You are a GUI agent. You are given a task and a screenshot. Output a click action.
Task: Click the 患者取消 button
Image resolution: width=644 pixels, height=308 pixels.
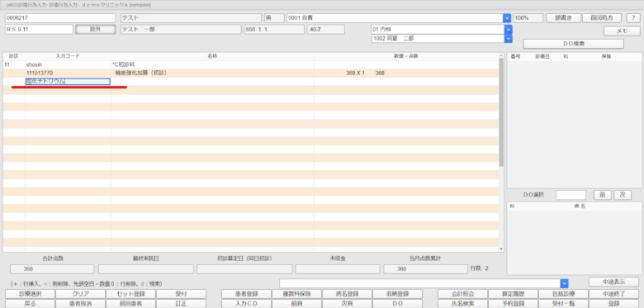pos(80,304)
